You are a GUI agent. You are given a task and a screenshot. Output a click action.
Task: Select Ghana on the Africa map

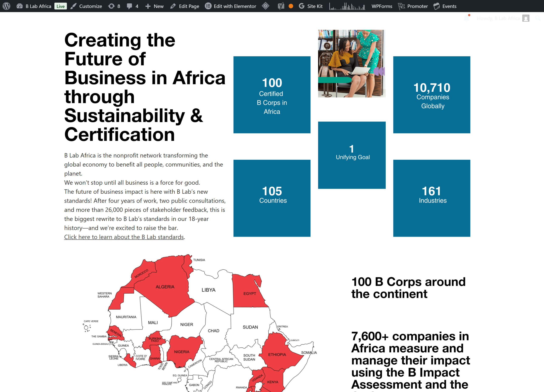point(155,358)
